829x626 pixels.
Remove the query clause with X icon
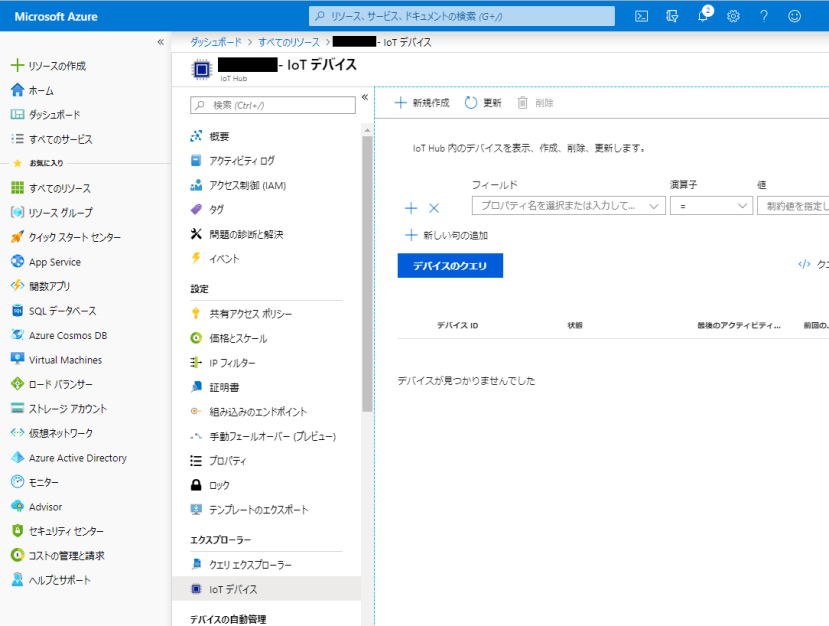(434, 208)
